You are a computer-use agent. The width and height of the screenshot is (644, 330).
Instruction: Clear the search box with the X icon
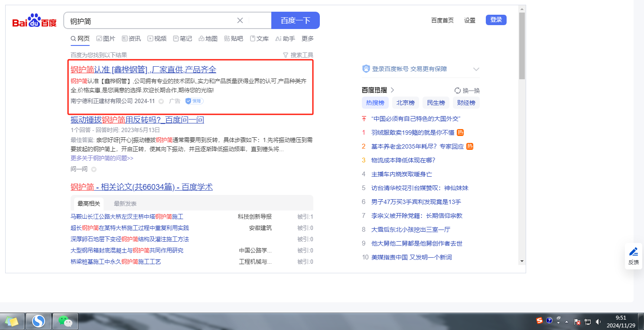click(x=240, y=20)
